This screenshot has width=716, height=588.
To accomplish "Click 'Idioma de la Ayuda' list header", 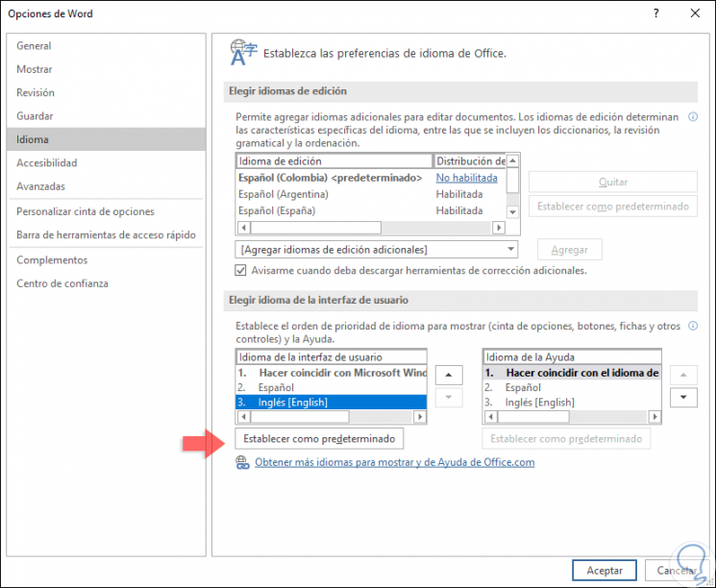I will (572, 357).
